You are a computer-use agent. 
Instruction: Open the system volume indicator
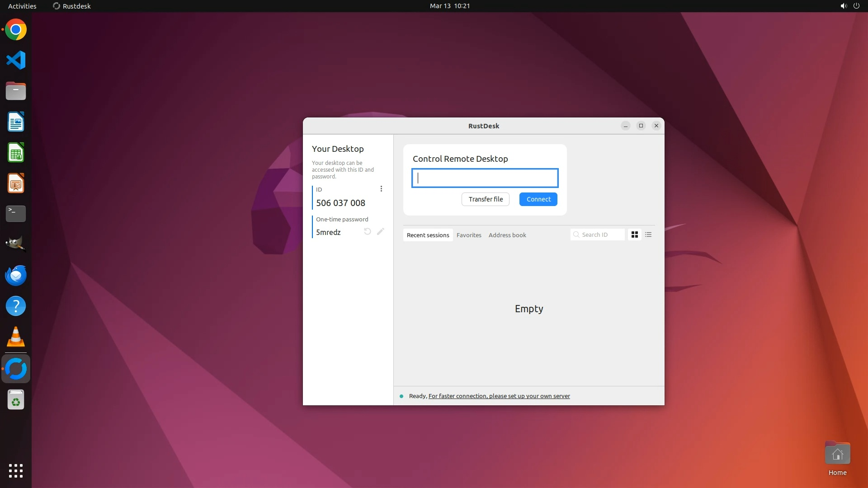click(843, 6)
